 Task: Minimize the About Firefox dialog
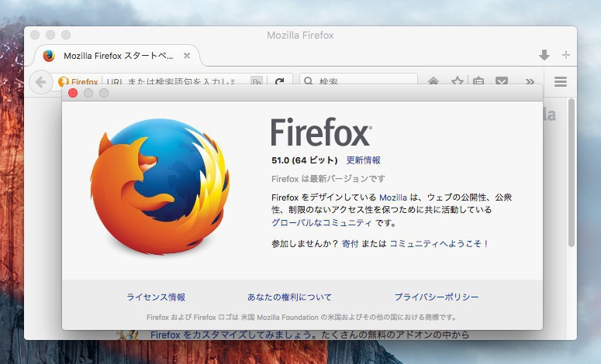88,93
